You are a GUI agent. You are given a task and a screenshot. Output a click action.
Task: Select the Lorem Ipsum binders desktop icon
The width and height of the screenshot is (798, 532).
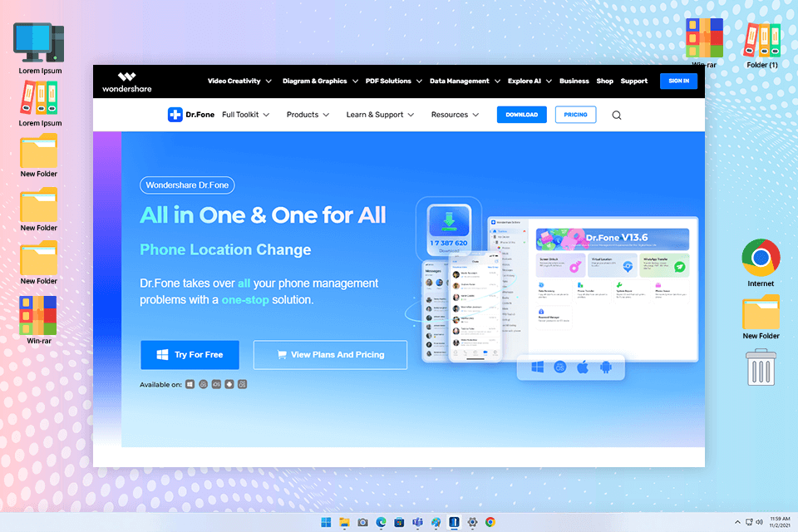coord(40,104)
